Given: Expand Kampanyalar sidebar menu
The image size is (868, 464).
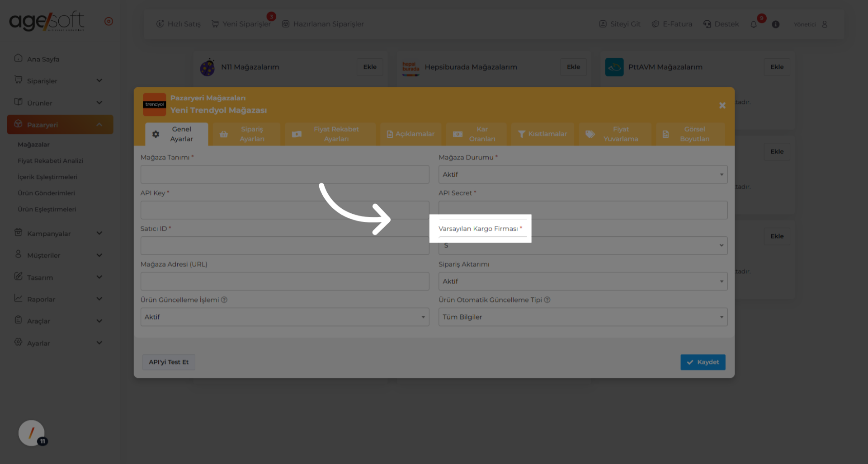Looking at the screenshot, I should 60,233.
